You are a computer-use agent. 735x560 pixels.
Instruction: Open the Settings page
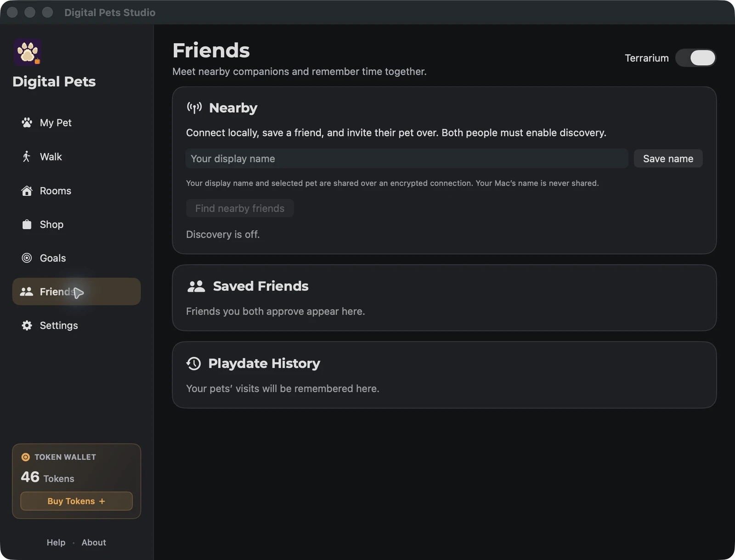pos(76,325)
